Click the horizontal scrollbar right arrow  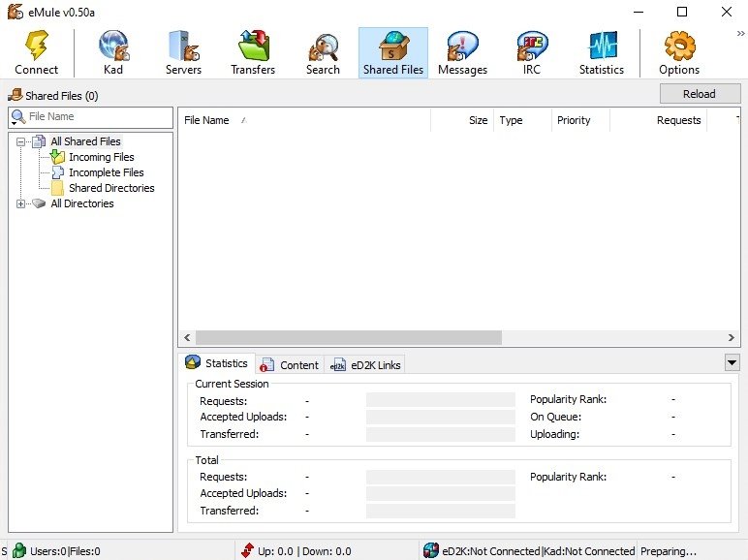[732, 338]
